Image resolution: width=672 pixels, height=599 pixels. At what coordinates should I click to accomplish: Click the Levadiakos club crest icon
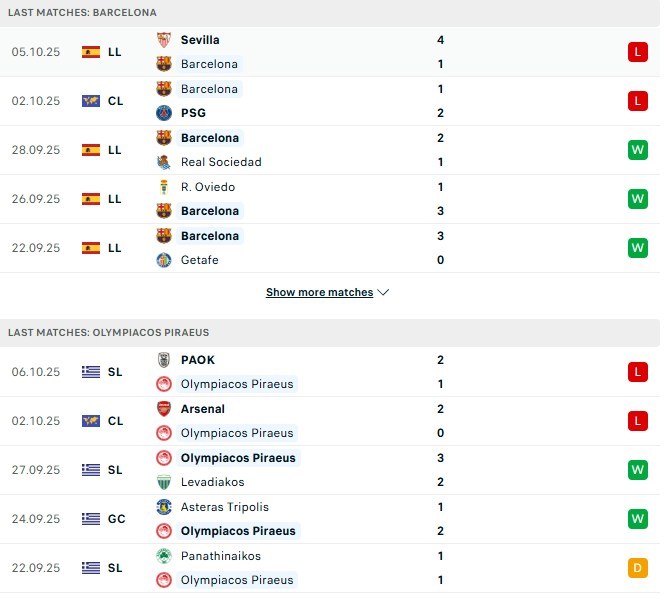tap(164, 482)
